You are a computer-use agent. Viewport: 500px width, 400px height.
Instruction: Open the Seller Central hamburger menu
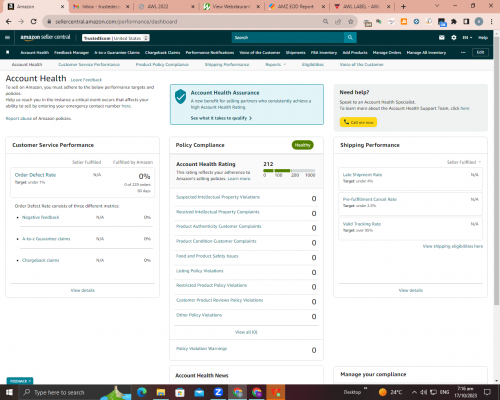pos(7,38)
